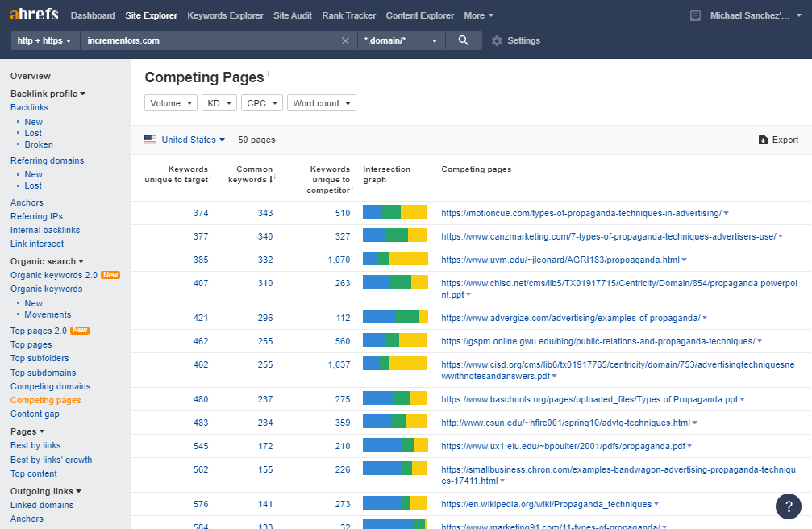Click the United States flag icon
Screen dimensions: 812x529
click(x=150, y=140)
